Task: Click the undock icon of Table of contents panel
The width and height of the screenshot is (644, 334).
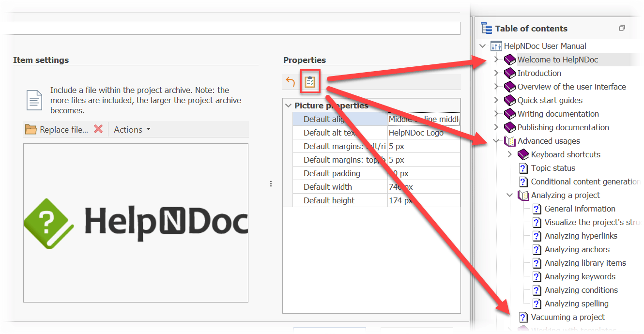Action: [x=622, y=28]
